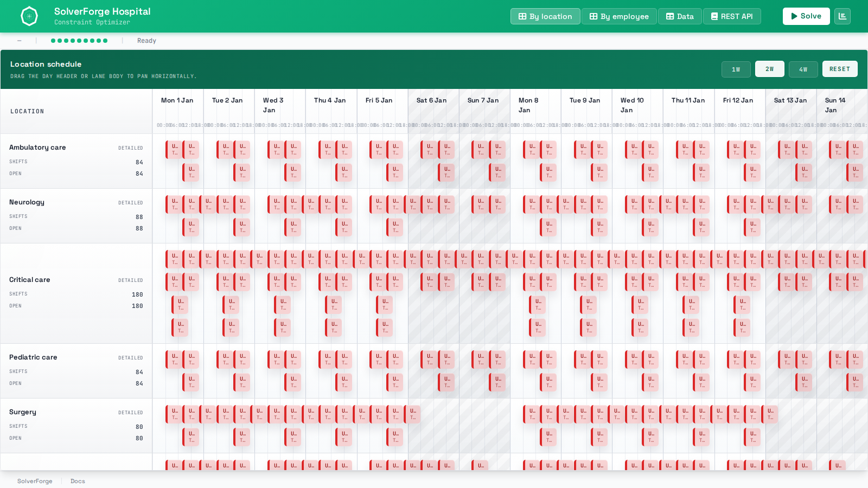Open the REST API tab
The height and width of the screenshot is (488, 868).
tap(732, 16)
